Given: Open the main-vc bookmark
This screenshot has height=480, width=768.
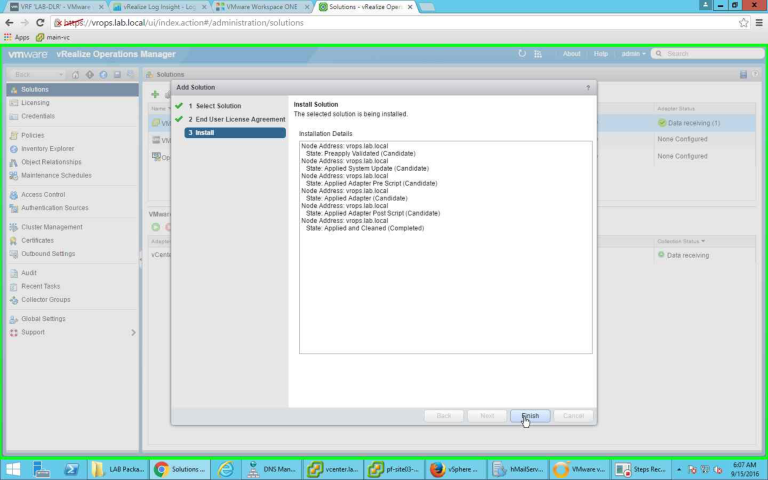Looking at the screenshot, I should tap(53, 37).
